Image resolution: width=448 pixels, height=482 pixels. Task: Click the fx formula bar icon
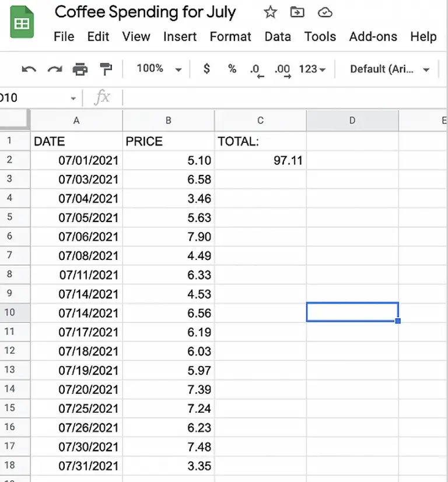click(x=103, y=97)
